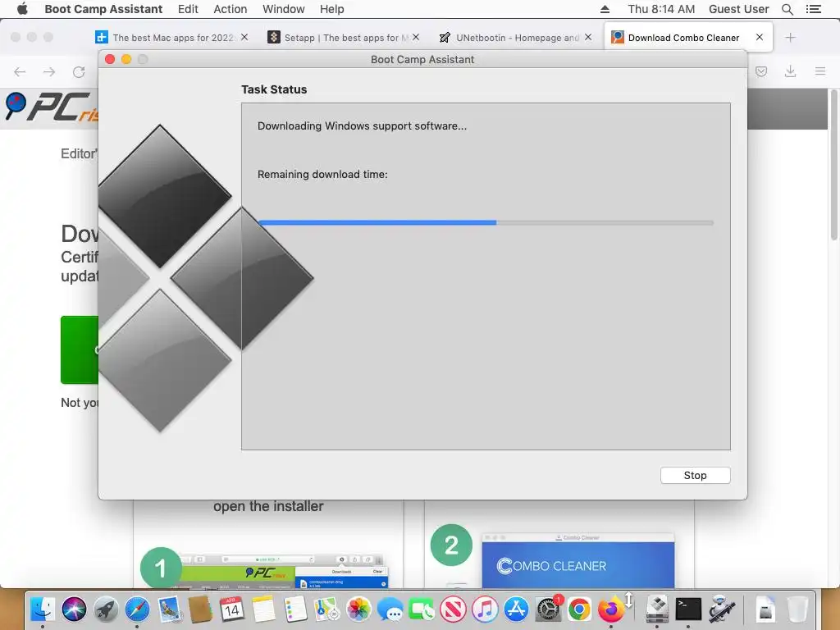Click the download progress bar
Viewport: 840px width, 630px height.
click(x=486, y=222)
